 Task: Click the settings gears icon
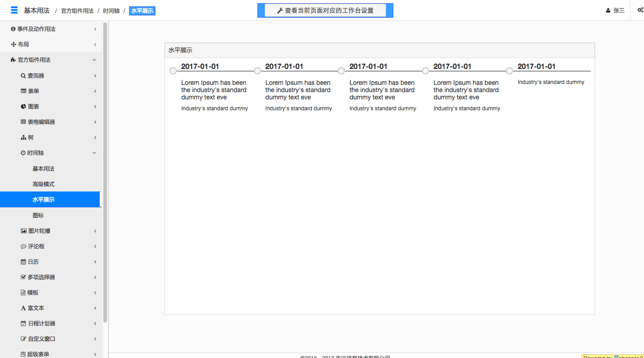coord(640,10)
